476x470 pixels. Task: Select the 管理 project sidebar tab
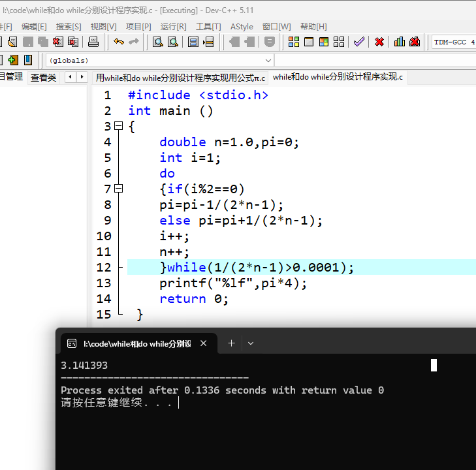[12, 77]
